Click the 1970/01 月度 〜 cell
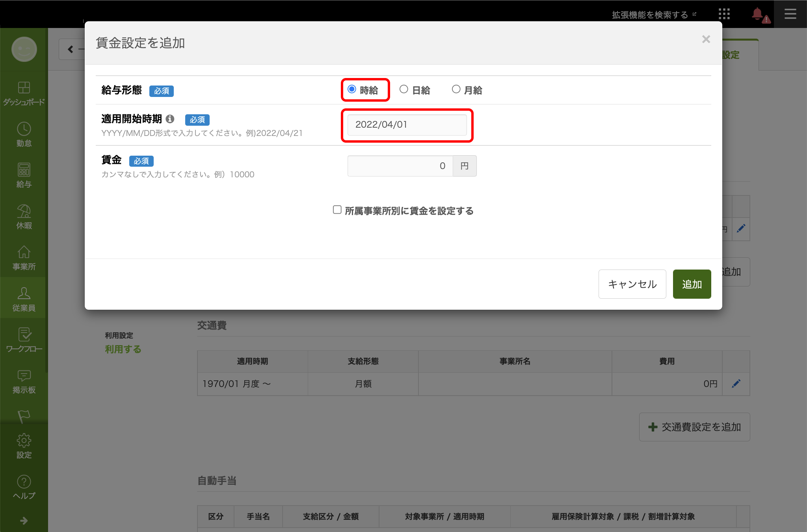Image resolution: width=807 pixels, height=532 pixels. [x=253, y=384]
